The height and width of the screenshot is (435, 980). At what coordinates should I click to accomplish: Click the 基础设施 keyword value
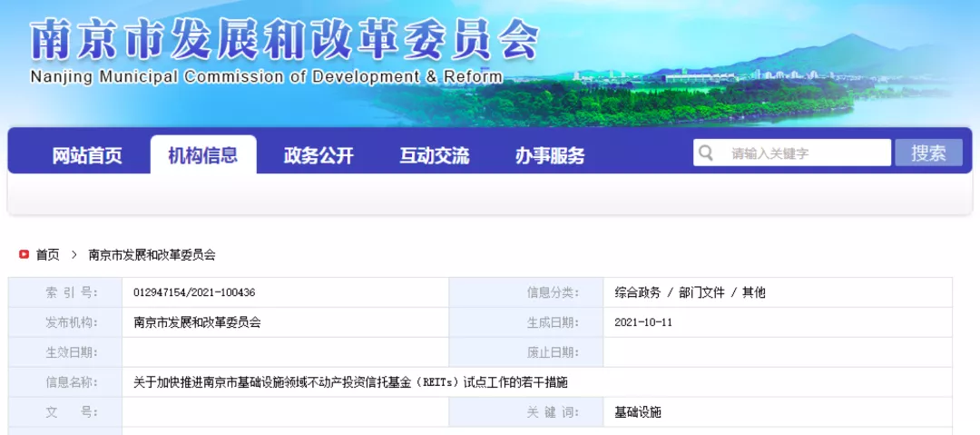[638, 412]
